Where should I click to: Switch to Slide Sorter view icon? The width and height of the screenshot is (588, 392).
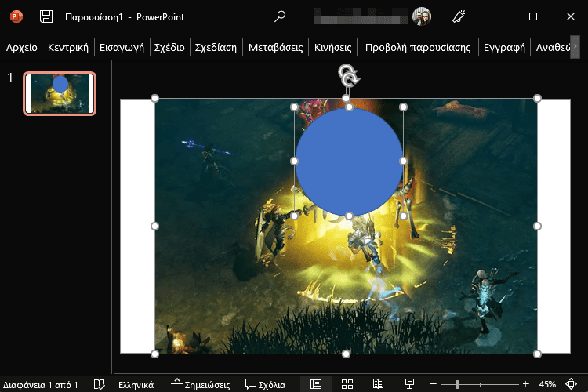(x=347, y=384)
